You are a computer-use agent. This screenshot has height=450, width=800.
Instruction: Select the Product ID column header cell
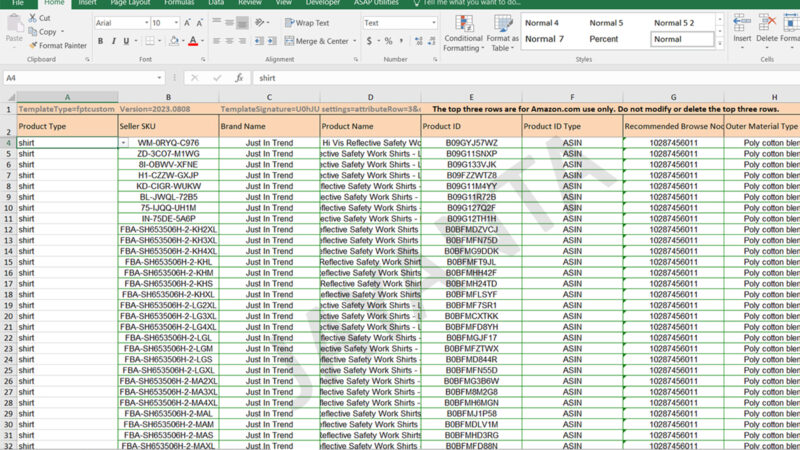coord(471,127)
